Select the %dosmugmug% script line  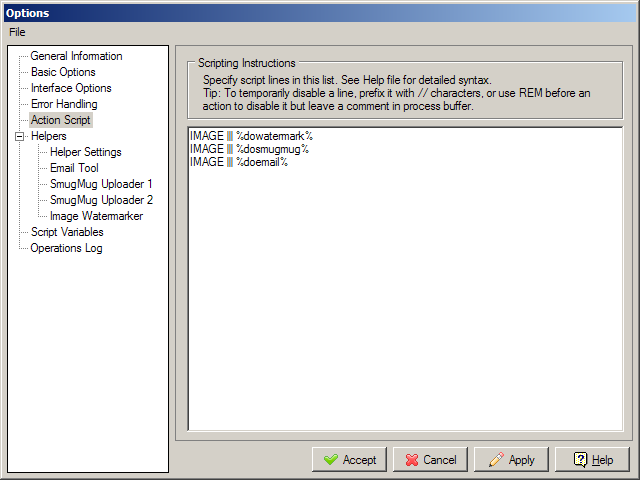click(249, 149)
